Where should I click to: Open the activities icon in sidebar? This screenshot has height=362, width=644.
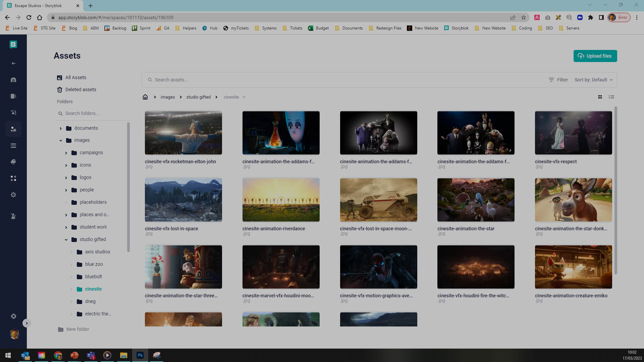[x=13, y=162]
